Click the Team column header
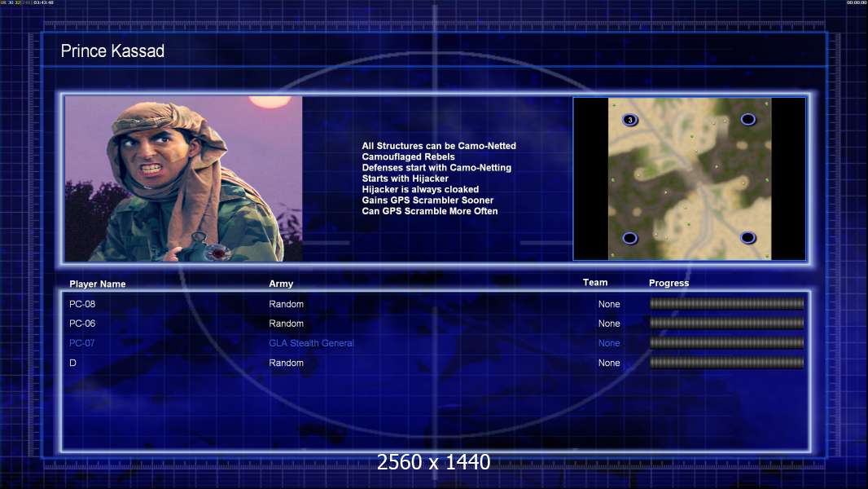The width and height of the screenshot is (868, 489). click(595, 283)
